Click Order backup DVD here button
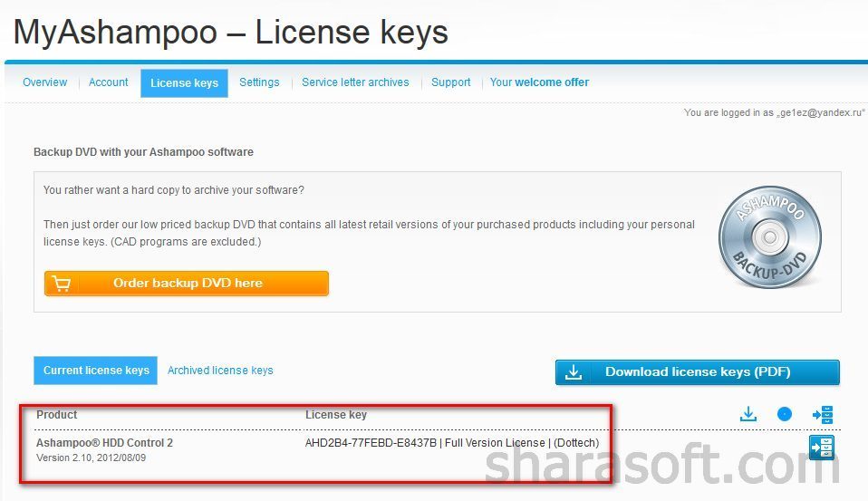 [x=187, y=284]
